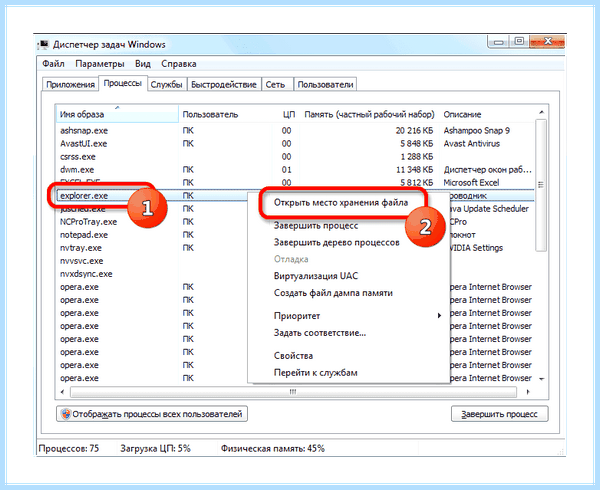
Task: Sort by Память (частный рабочий набор) header
Action: coord(369,114)
